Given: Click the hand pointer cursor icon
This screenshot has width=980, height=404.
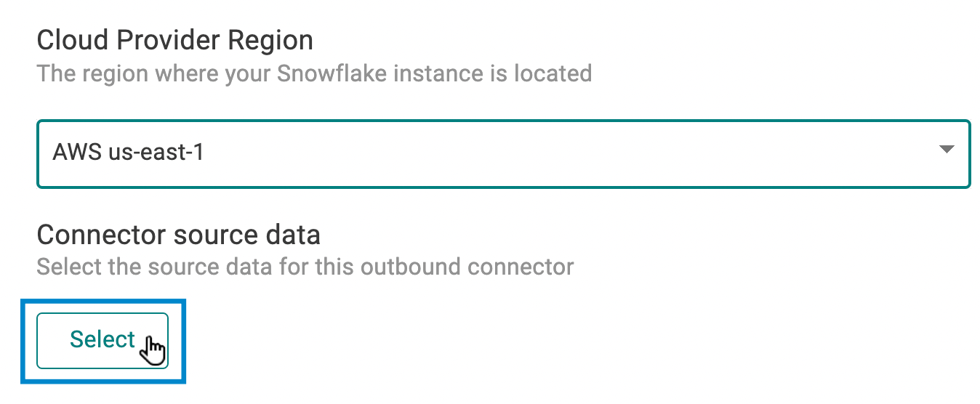Looking at the screenshot, I should [x=153, y=350].
